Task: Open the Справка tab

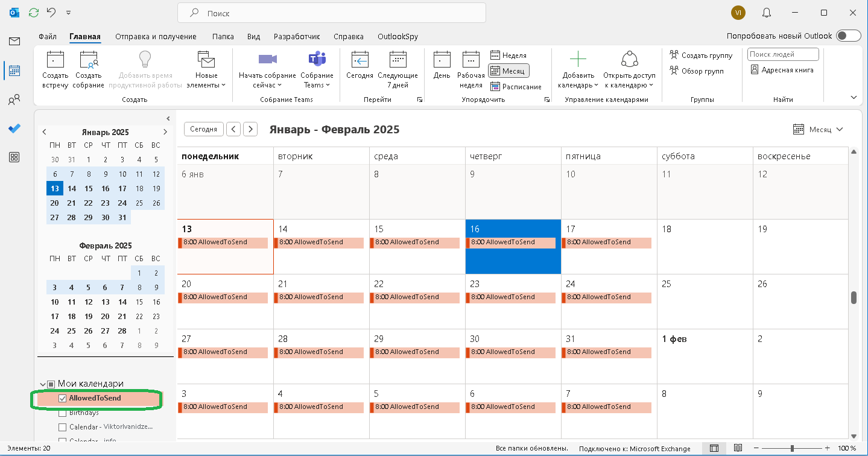Action: click(x=349, y=36)
